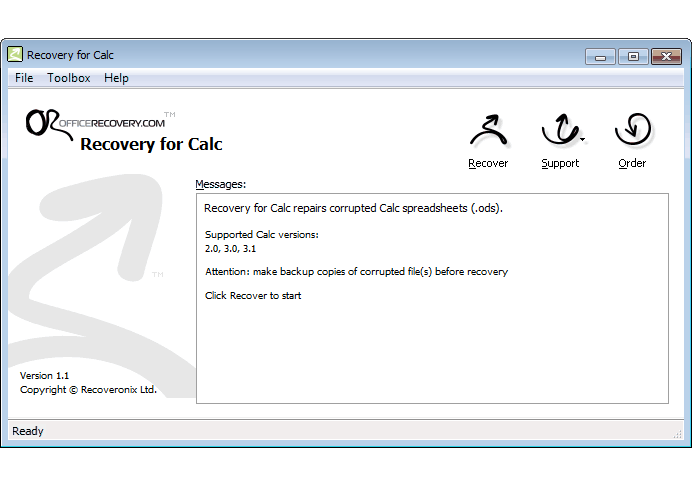692x488 pixels.
Task: Click the 'Attention: make backup copies' message
Action: [x=357, y=272]
